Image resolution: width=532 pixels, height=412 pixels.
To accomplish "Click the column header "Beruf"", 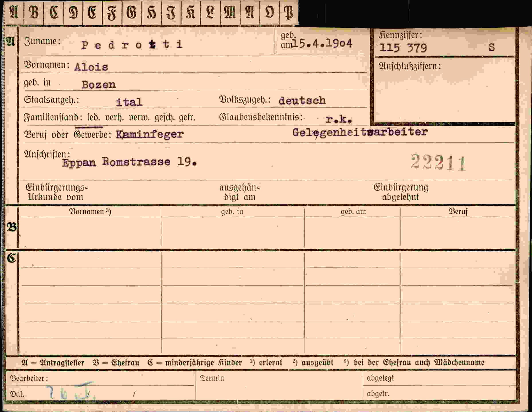I will click(x=458, y=212).
